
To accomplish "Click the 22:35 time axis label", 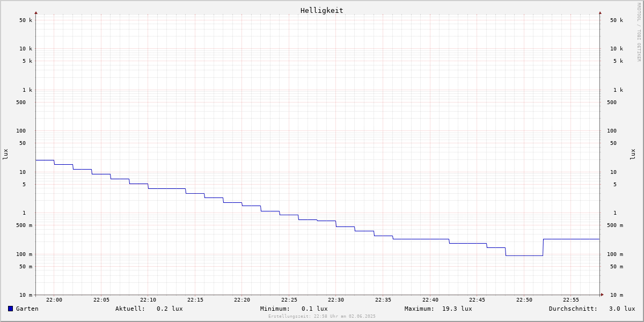I will [x=383, y=300].
